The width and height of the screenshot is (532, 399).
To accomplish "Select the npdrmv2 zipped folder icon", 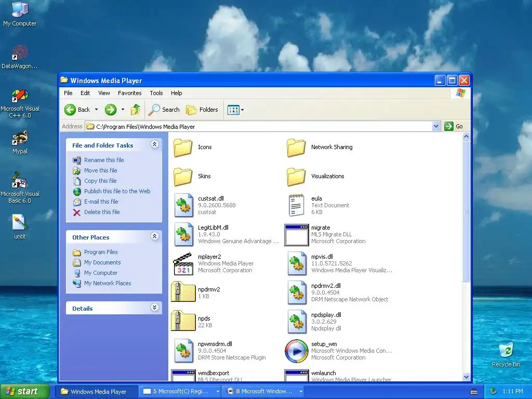I will [183, 292].
